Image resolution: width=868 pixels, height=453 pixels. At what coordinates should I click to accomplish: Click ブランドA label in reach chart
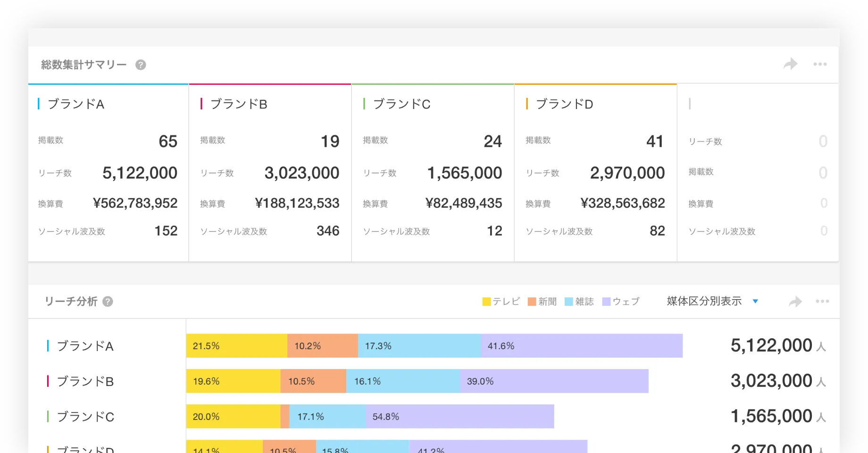pos(85,346)
